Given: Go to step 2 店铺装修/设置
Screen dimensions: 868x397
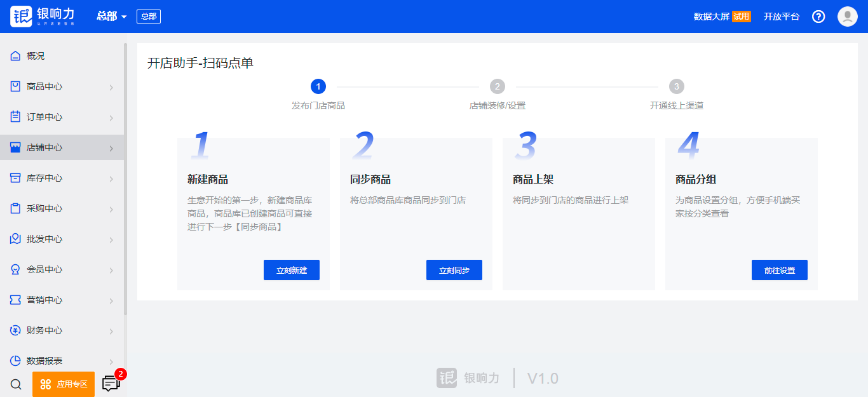Looking at the screenshot, I should click(x=498, y=86).
